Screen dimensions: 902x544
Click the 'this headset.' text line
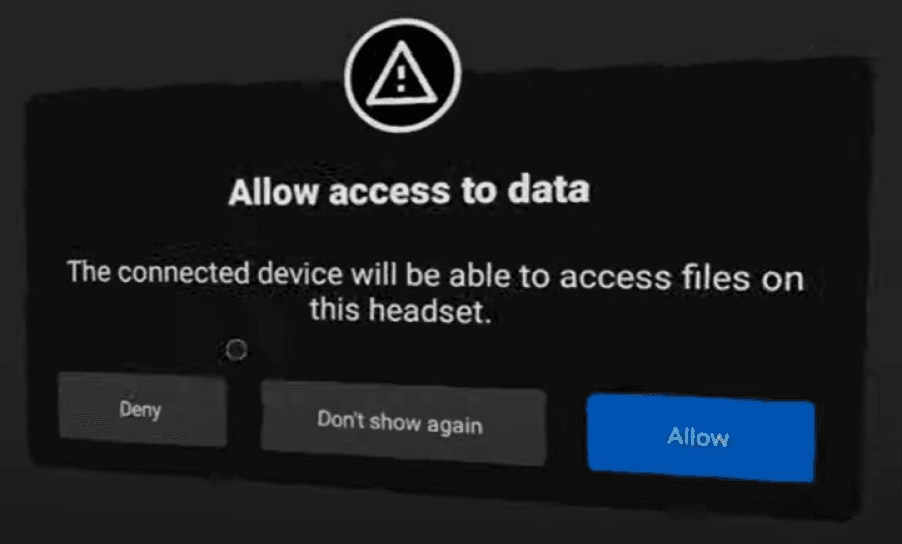coord(401,311)
